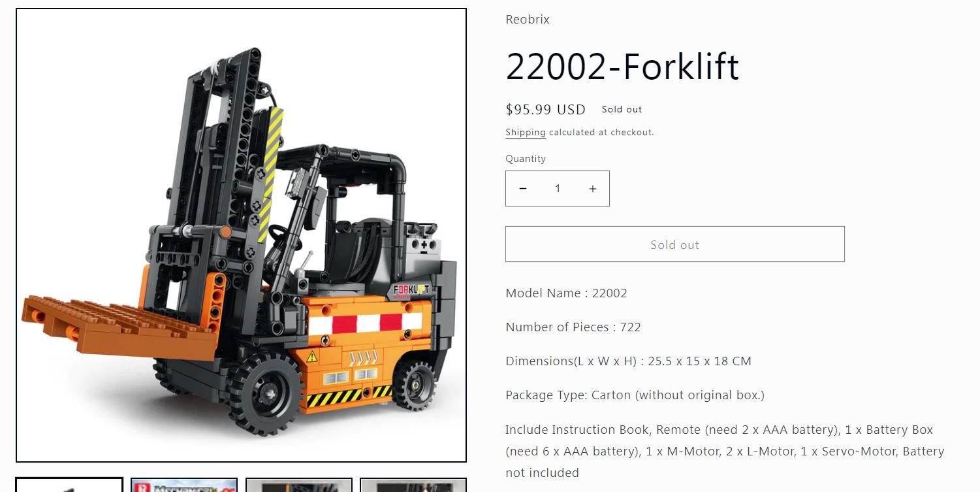980x492 pixels.
Task: Increase quantity with the plus icon
Action: pyautogui.click(x=592, y=189)
